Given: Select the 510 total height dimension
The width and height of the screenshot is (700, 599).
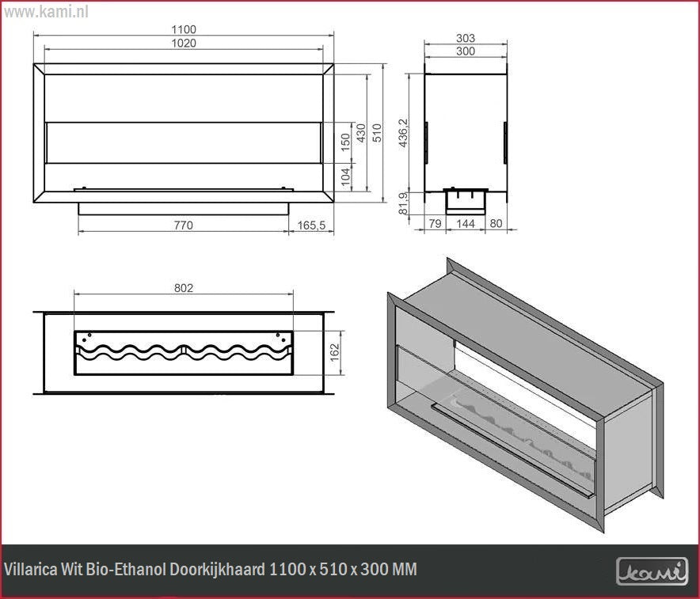Looking at the screenshot, I should pyautogui.click(x=378, y=132).
